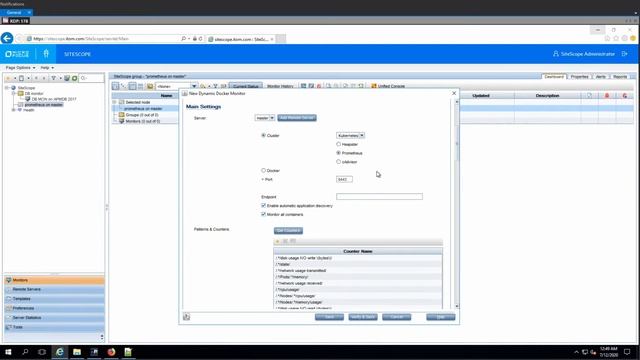Screen dimensions: 640x360
Task: Expand the Selected node row in dashboard table
Action: pyautogui.click(x=115, y=102)
